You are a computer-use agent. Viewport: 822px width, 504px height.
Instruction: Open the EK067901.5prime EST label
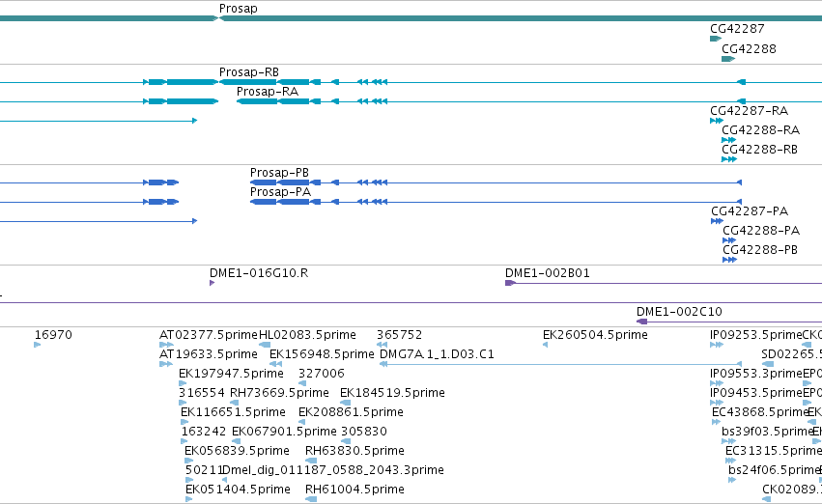[x=284, y=433]
